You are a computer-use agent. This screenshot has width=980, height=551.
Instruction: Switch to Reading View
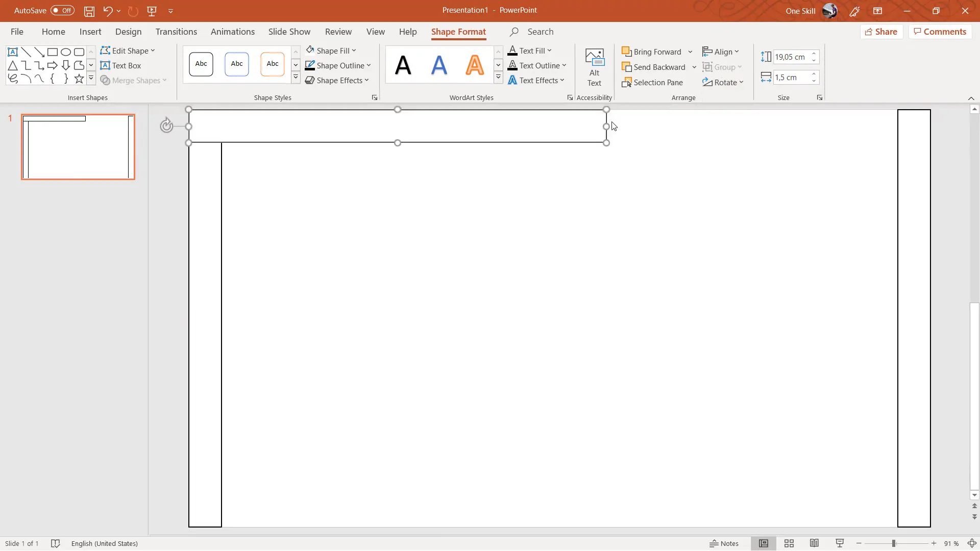point(815,543)
